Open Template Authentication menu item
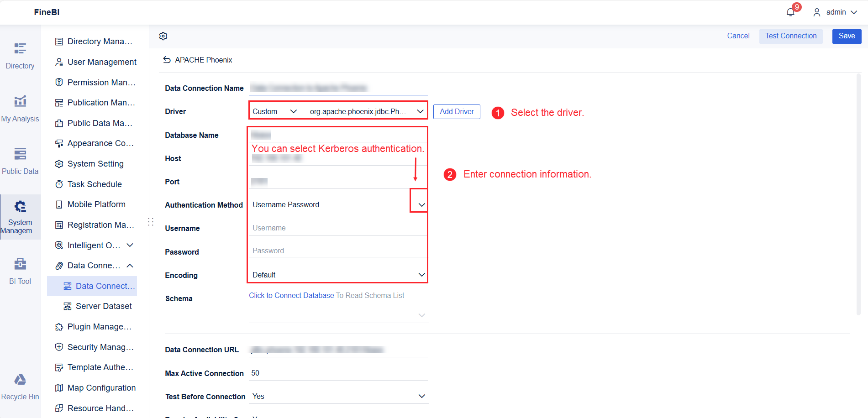 (x=92, y=367)
